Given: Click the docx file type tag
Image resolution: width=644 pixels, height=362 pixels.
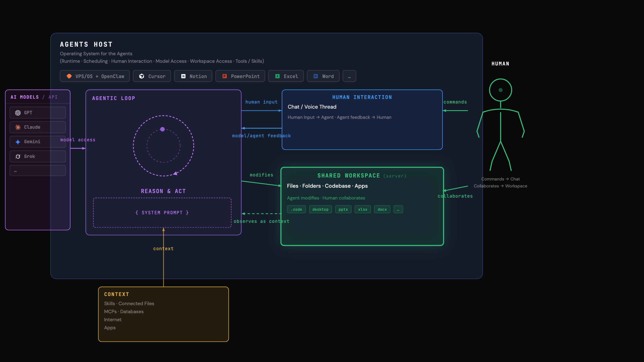Looking at the screenshot, I should click(382, 209).
